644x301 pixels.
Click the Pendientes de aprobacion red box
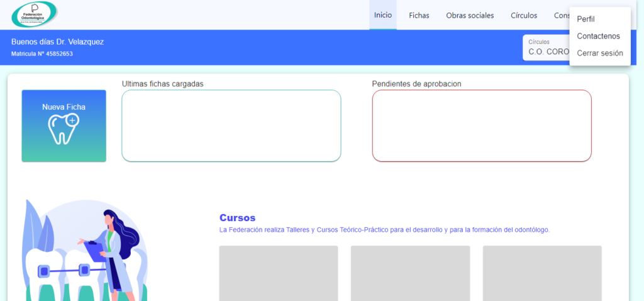point(481,126)
